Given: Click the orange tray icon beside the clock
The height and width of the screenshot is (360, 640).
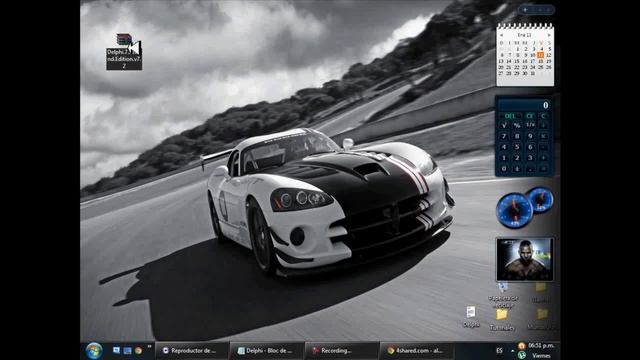Looking at the screenshot, I should (x=521, y=346).
